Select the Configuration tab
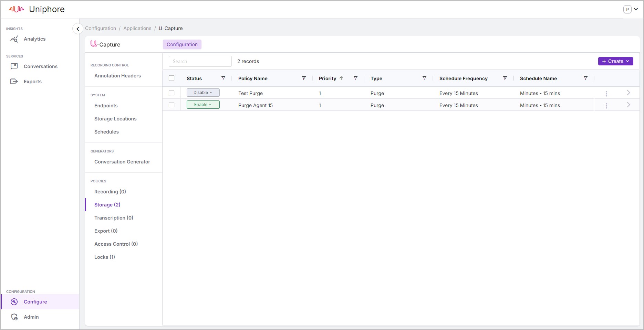 pyautogui.click(x=182, y=44)
